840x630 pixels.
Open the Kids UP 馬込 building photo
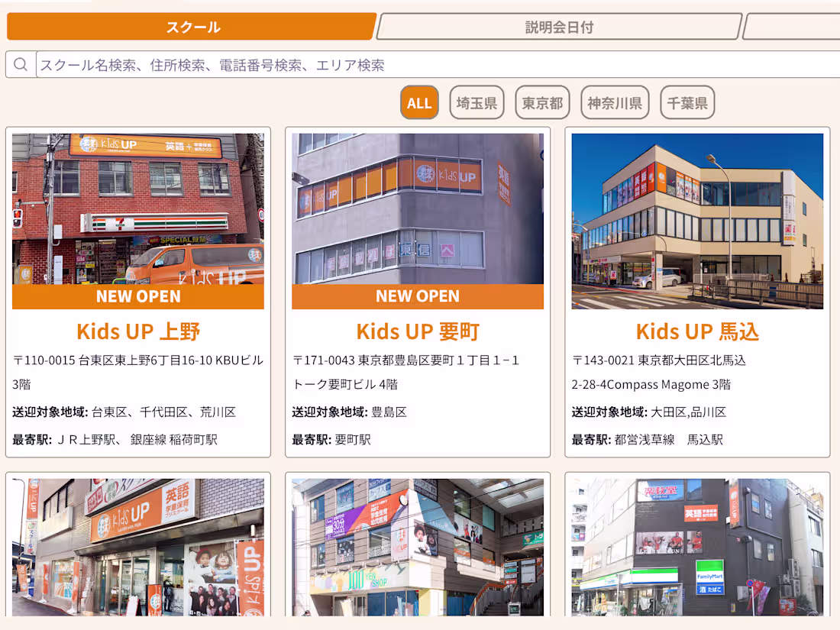[697, 221]
